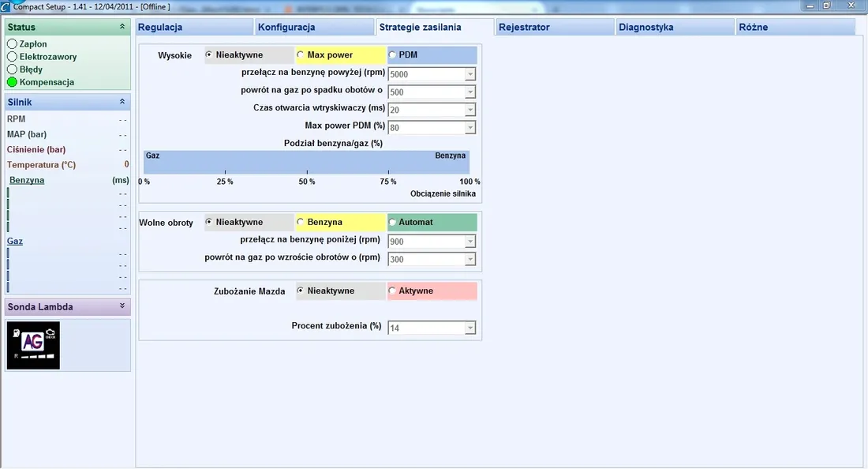Activate Aktywne for Zubożanie Mazda
Image resolution: width=868 pixels, height=469 pixels.
(x=392, y=291)
